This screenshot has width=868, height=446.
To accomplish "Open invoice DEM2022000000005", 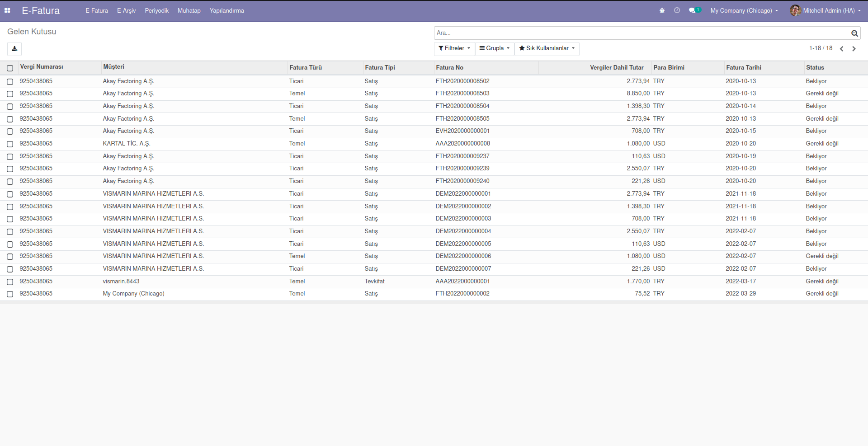I will tap(463, 244).
